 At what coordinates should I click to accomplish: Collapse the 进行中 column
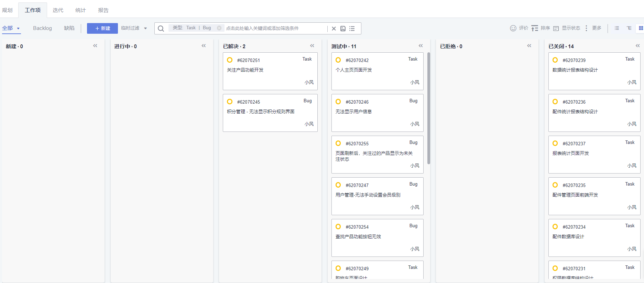[204, 45]
